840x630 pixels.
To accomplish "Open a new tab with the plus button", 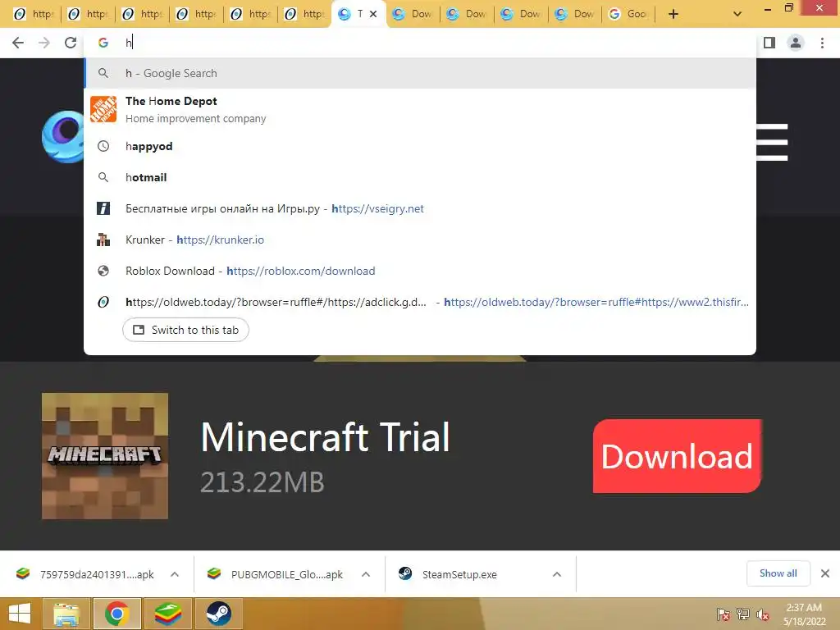I will point(673,14).
